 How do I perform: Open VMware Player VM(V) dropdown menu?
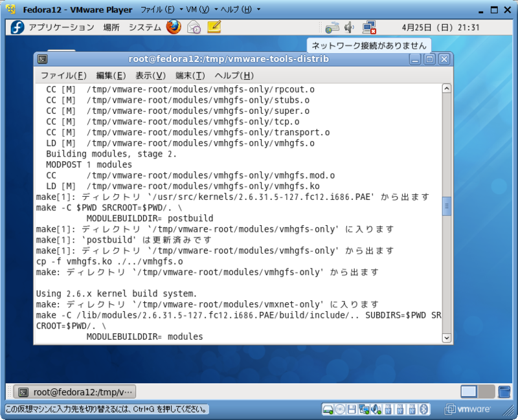(x=202, y=10)
